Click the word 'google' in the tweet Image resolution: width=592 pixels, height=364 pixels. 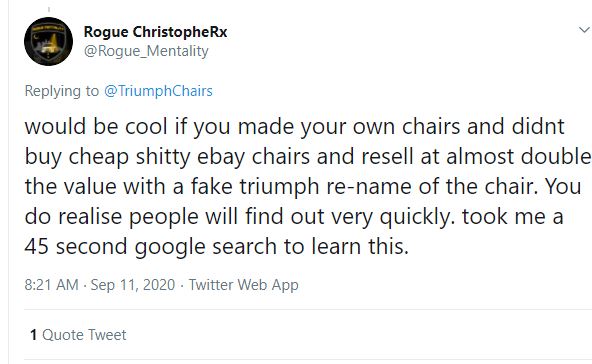coord(170,247)
